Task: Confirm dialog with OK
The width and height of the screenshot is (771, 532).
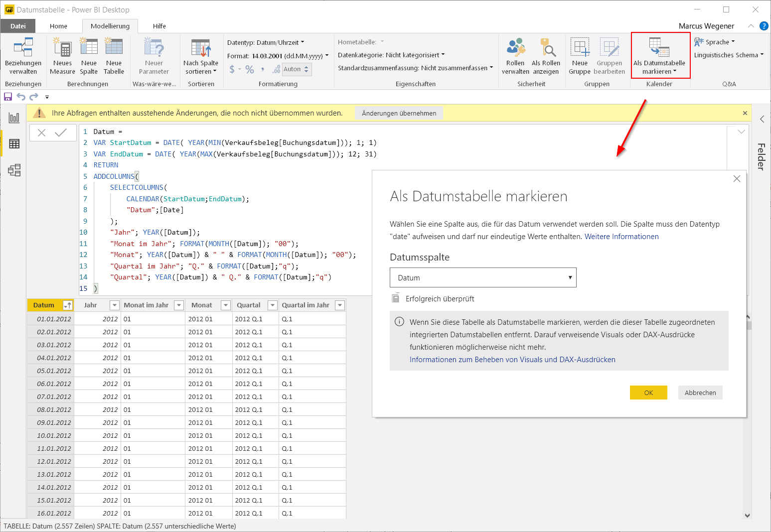Action: [648, 393]
